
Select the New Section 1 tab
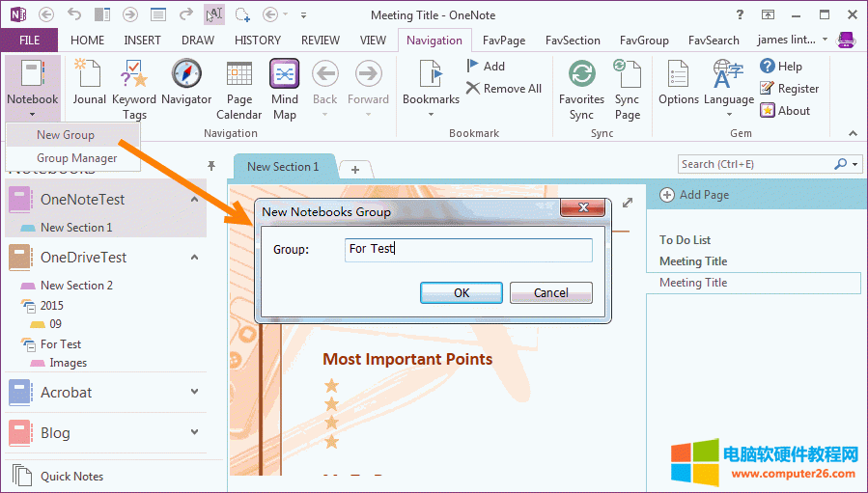(283, 167)
